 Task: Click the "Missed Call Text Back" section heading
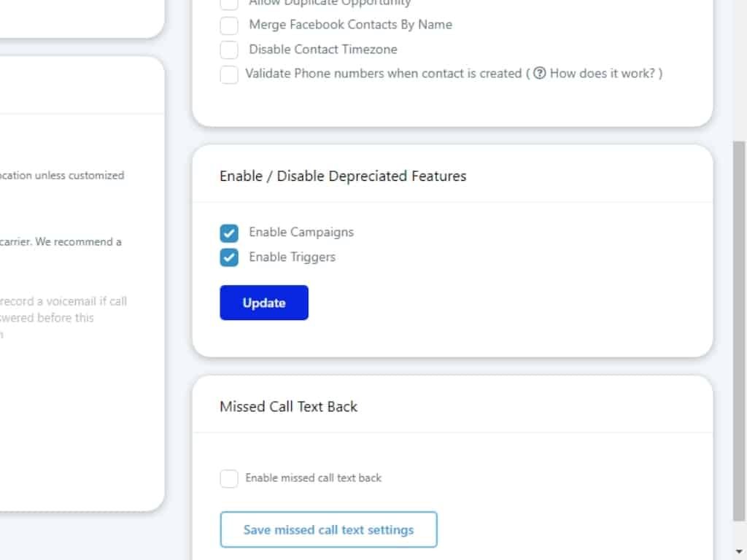288,407
